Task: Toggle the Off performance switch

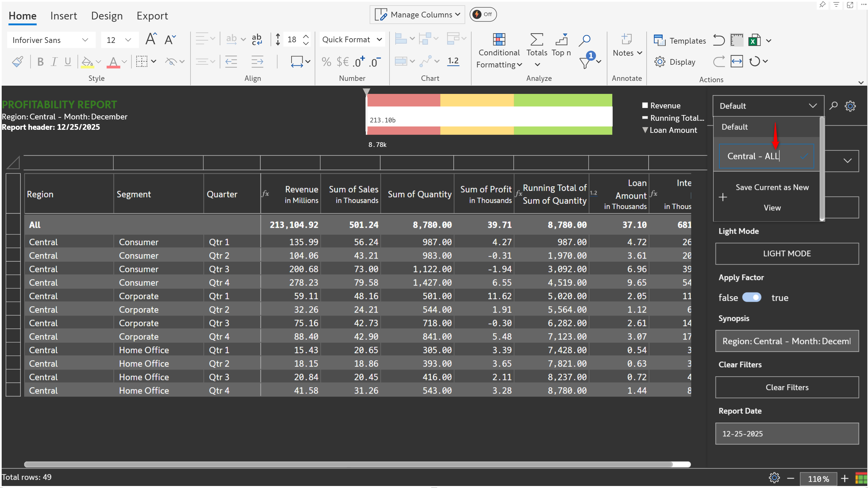Action: 482,14
